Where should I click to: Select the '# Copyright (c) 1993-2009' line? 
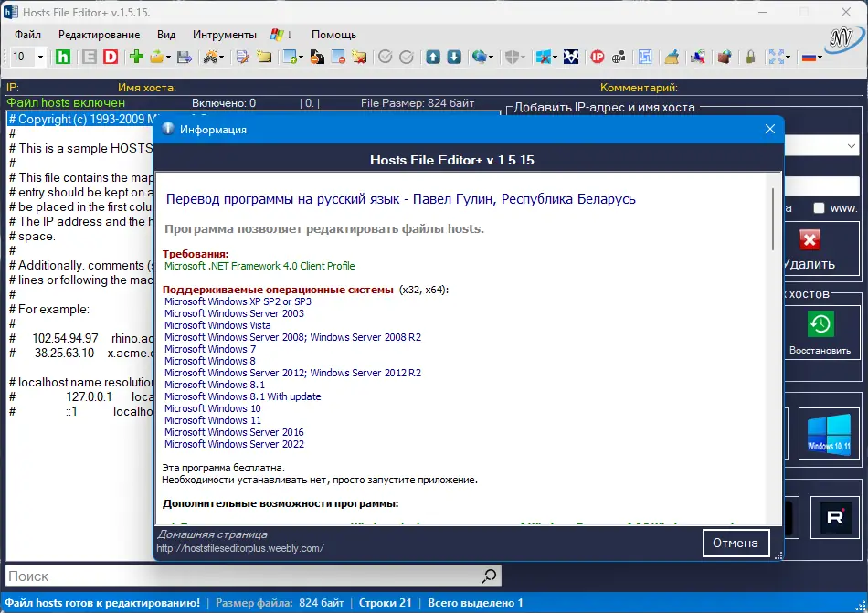[80, 119]
